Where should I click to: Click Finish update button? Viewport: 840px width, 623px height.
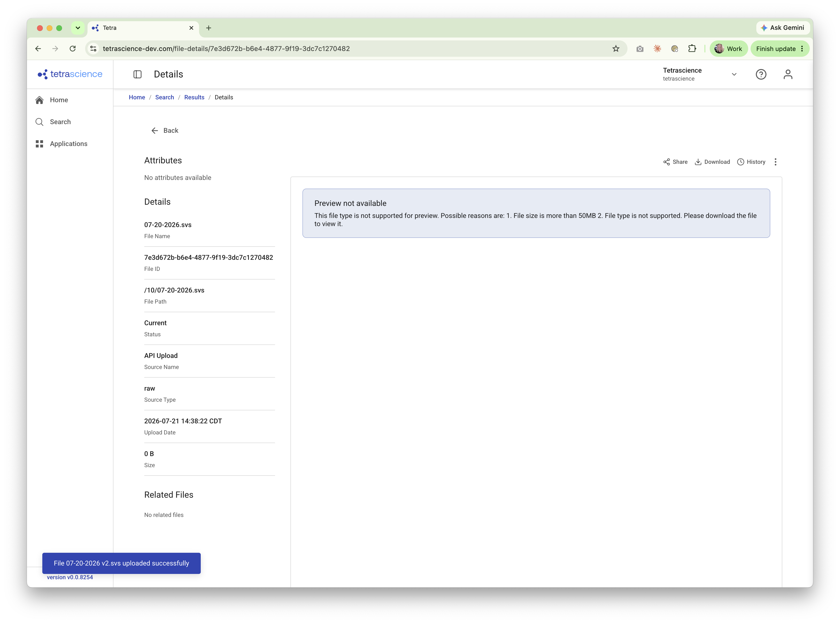(x=780, y=49)
